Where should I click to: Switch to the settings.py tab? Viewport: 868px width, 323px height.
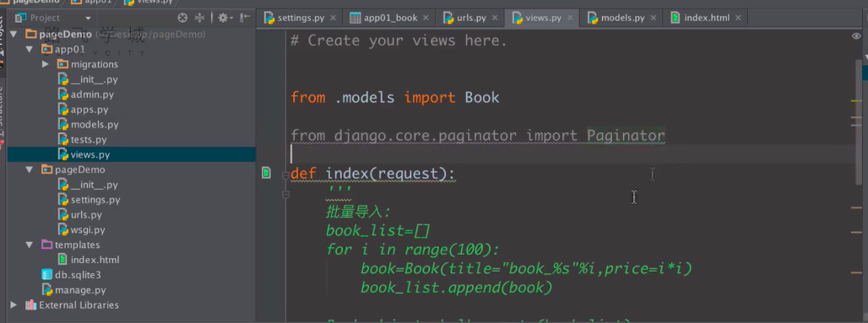[301, 18]
